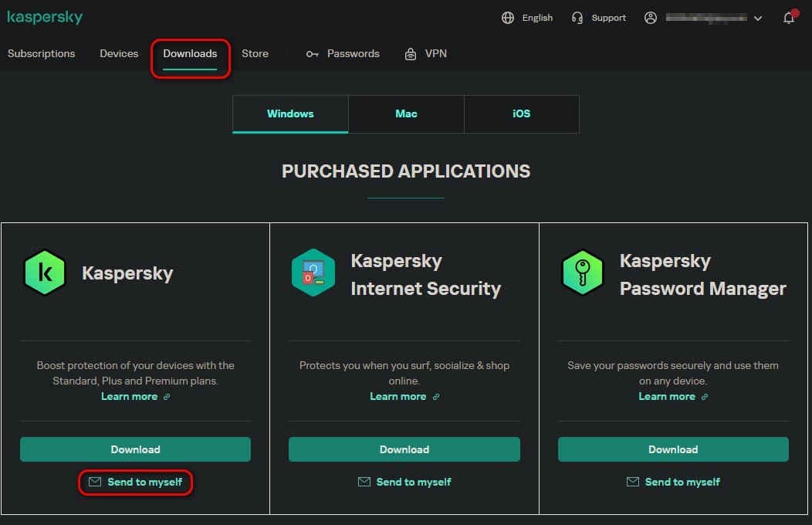Screen dimensions: 812x525
Task: Open Learn more for Internet Security
Action: pos(398,397)
